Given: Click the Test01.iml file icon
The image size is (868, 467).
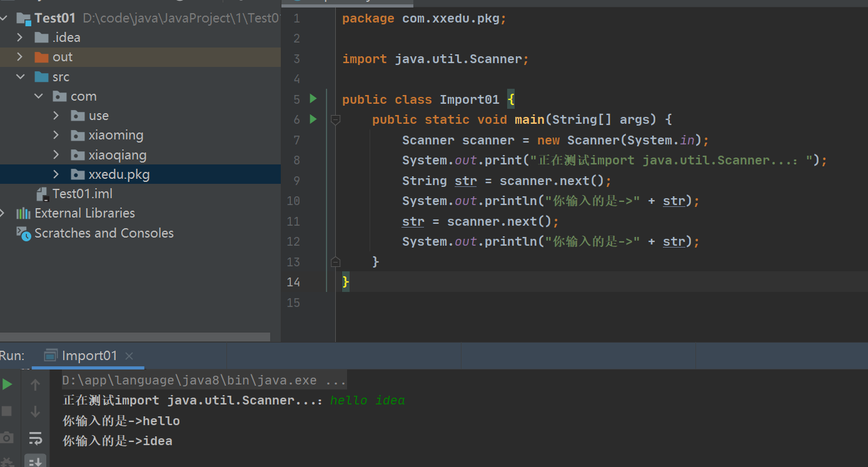Looking at the screenshot, I should (42, 194).
